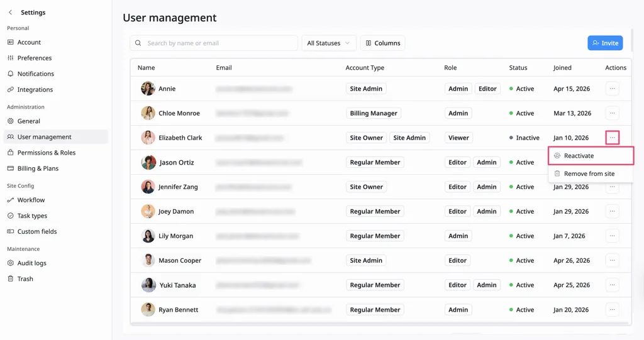Screen dimensions: 644x340
Task: Click the Role column header
Action: tap(450, 68)
